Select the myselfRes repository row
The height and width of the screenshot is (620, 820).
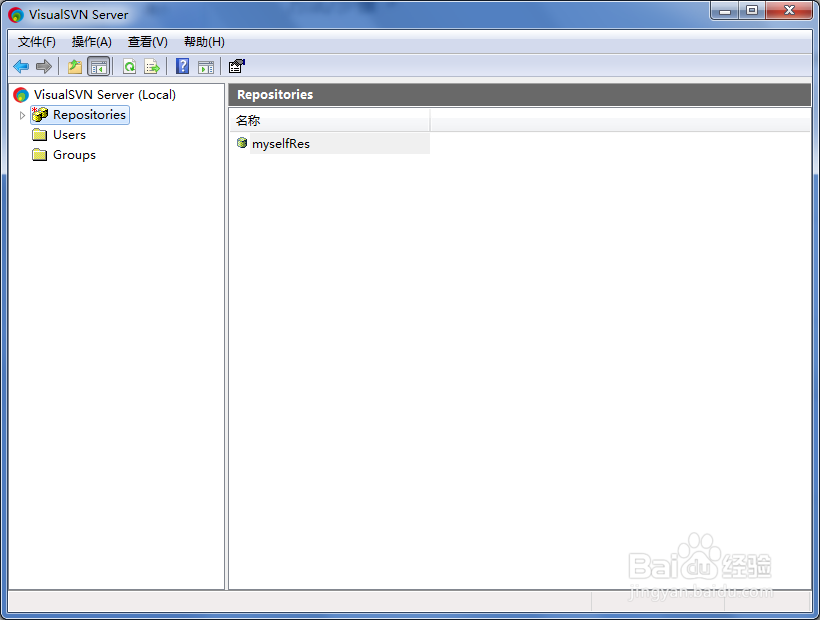[x=333, y=143]
